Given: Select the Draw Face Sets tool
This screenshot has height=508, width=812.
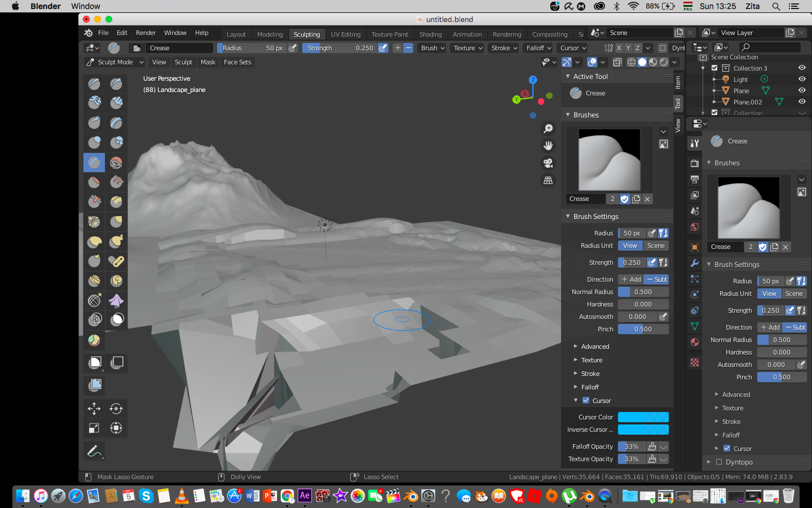Looking at the screenshot, I should click(x=94, y=340).
